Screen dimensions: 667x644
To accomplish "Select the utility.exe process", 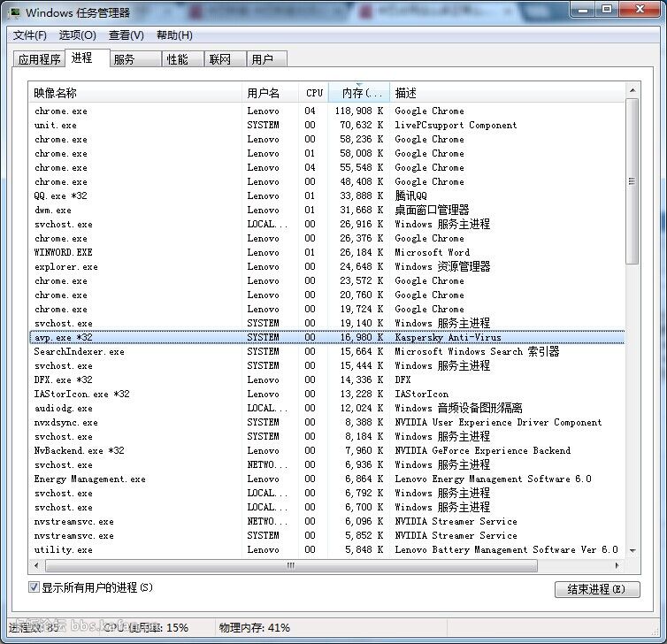I will (326, 549).
